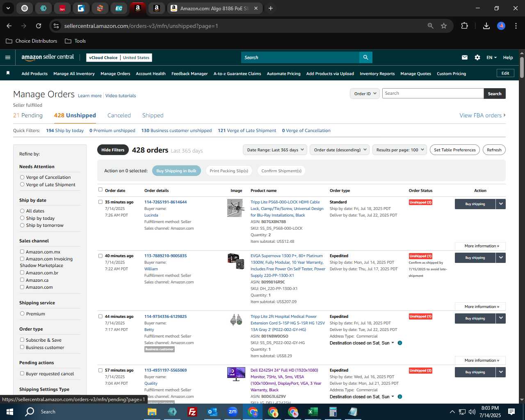The height and width of the screenshot is (420, 525).
Task: Select Verge of Cancellation radio filter
Action: (x=22, y=177)
